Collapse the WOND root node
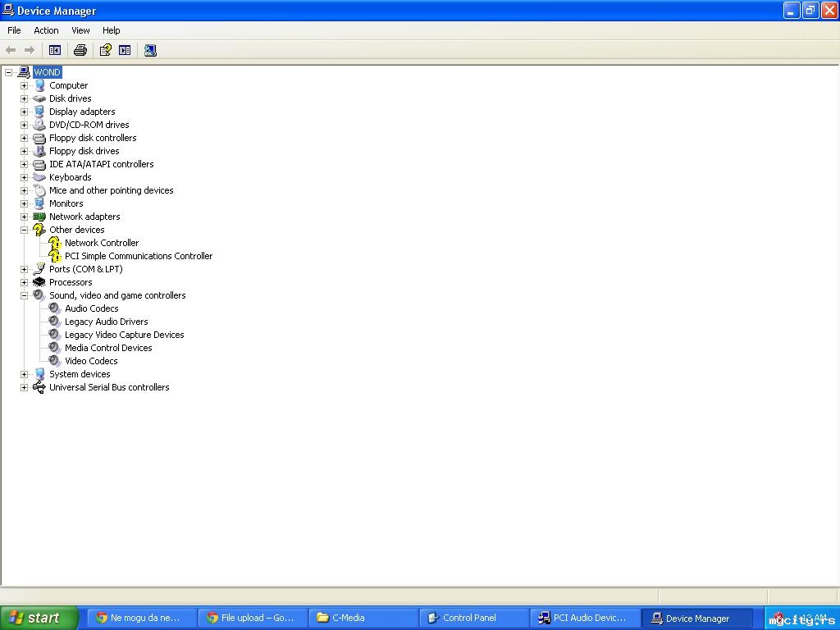The height and width of the screenshot is (630, 840). [8, 72]
